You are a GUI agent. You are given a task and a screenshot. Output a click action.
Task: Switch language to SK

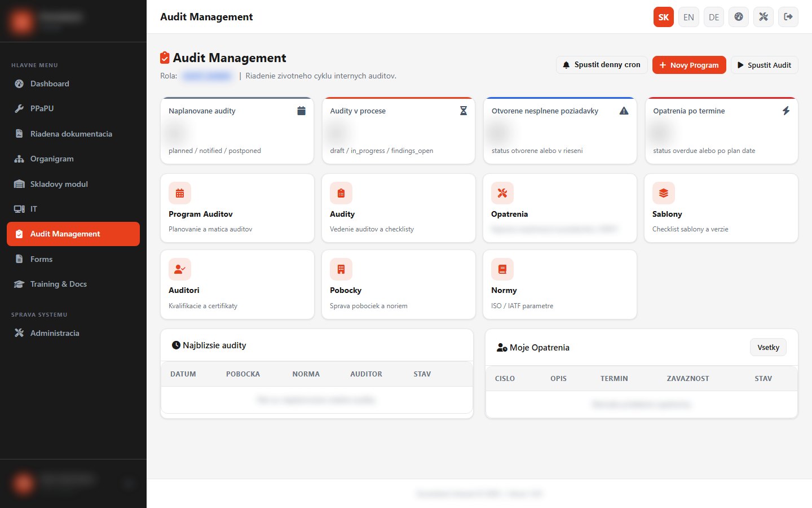pyautogui.click(x=664, y=17)
